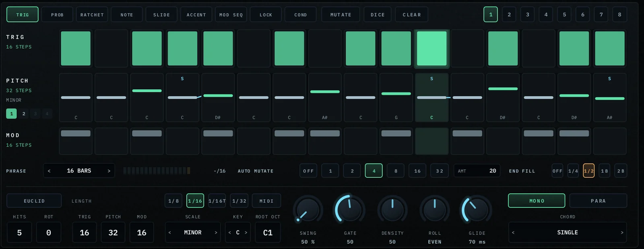Set AUTO MUTATE interval to 8
This screenshot has height=249, width=644.
coord(396,171)
